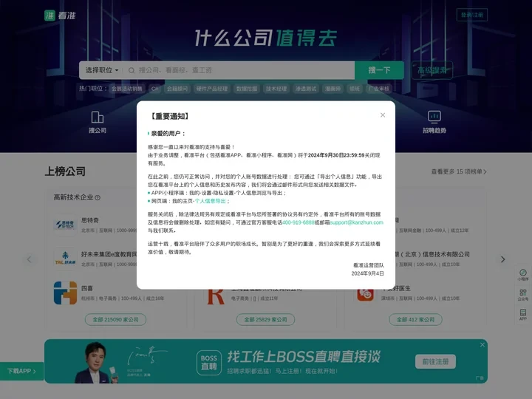The height and width of the screenshot is (399, 532).
Task: Open the 好未来 TAL company logo
Action: point(65,259)
